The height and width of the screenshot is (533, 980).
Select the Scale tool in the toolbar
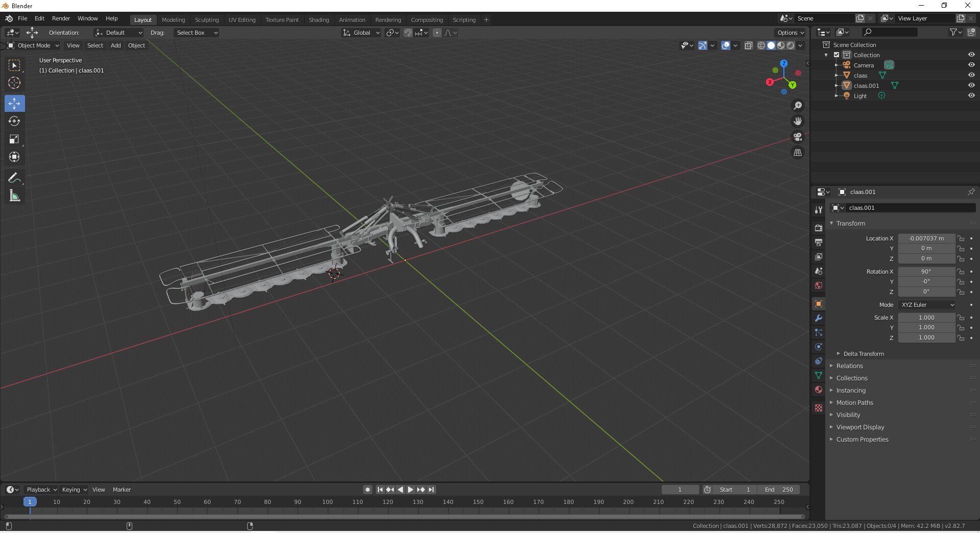click(14, 139)
